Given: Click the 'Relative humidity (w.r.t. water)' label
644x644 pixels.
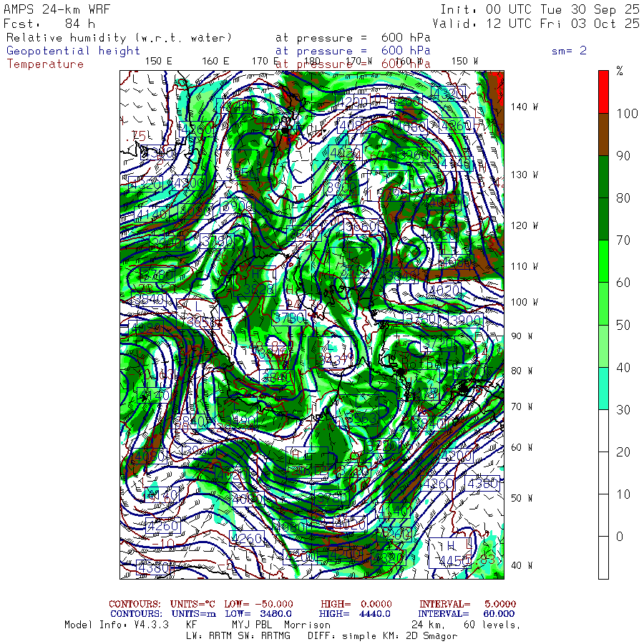Looking at the screenshot, I should click(119, 38).
